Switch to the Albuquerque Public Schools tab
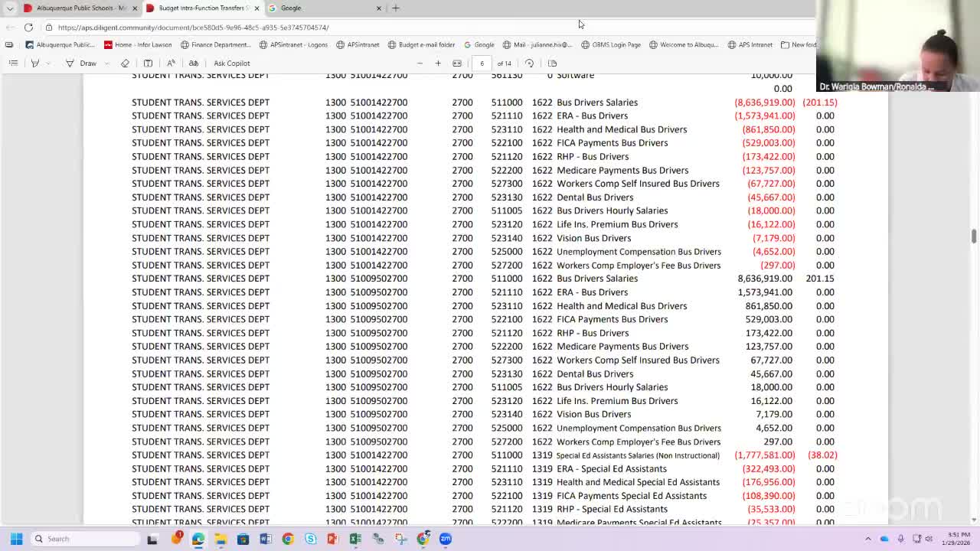The width and height of the screenshot is (980, 551). click(x=77, y=8)
